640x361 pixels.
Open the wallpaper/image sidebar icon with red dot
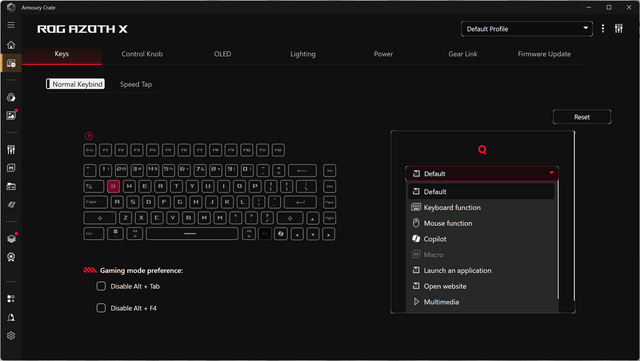click(x=11, y=116)
